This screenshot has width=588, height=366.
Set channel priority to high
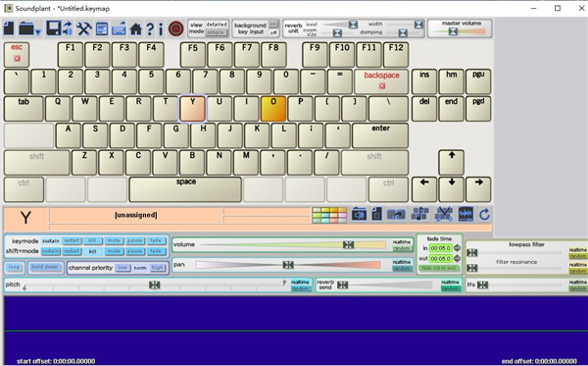[x=158, y=268]
